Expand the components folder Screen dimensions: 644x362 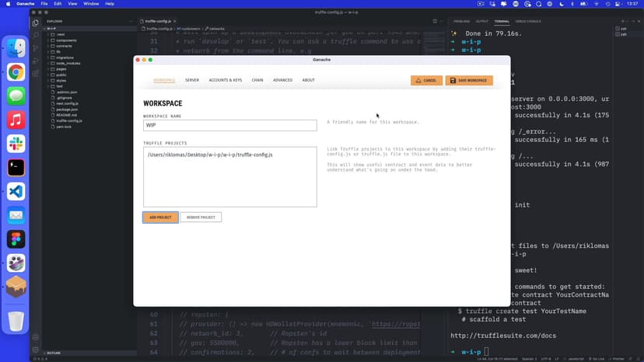click(x=65, y=40)
